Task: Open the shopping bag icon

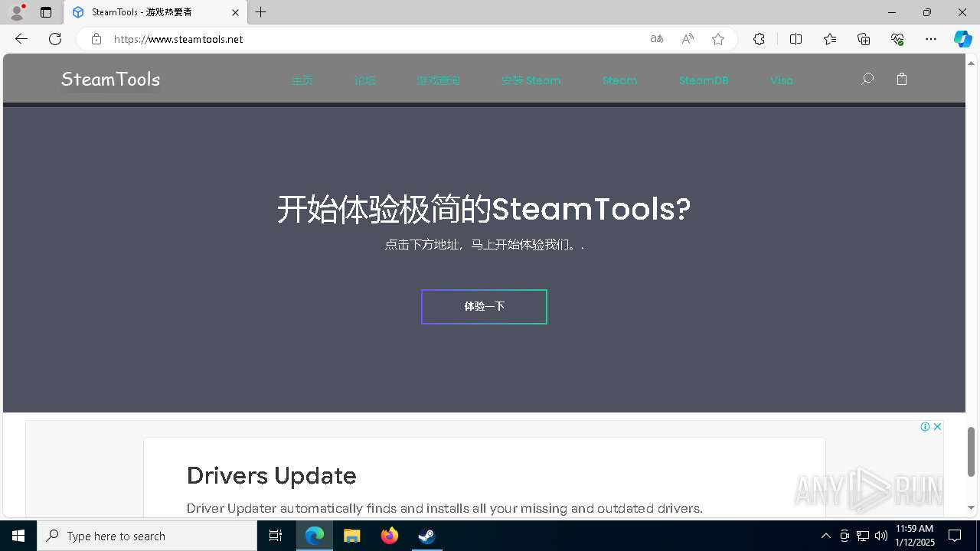Action: (902, 79)
